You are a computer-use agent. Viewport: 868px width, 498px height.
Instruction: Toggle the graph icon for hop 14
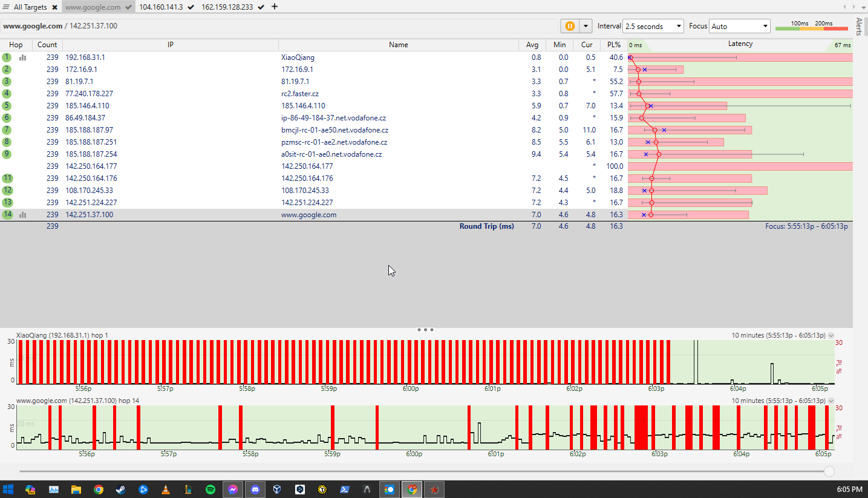(23, 215)
